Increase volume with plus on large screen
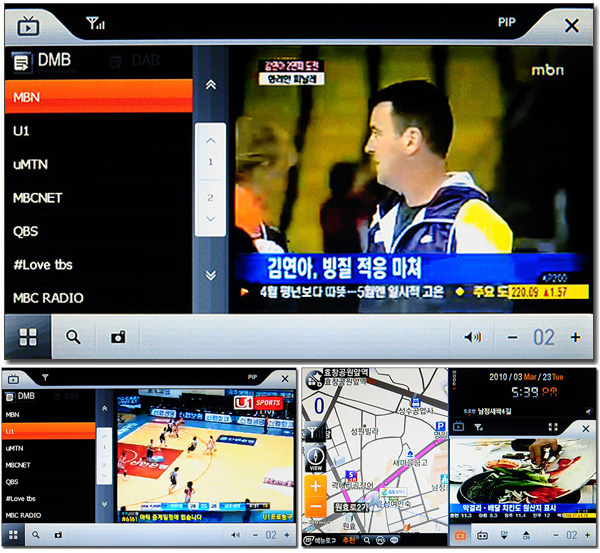This screenshot has width=600, height=553. [576, 337]
